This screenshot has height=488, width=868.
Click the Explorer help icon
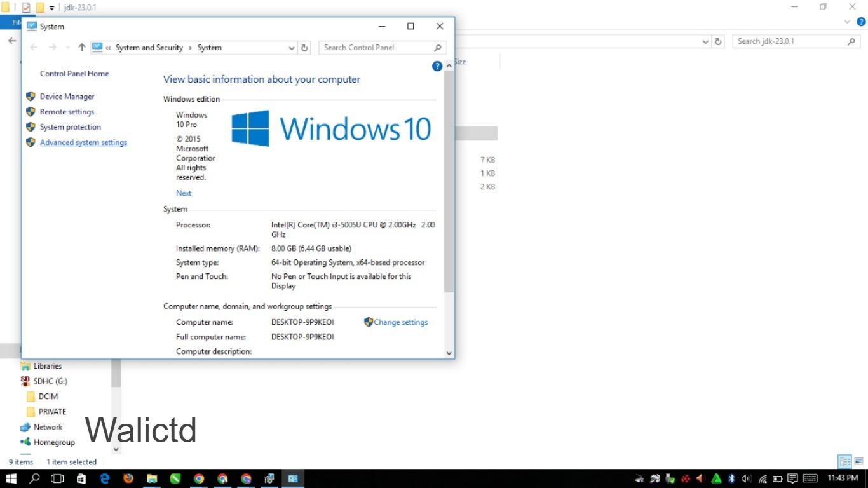coord(861,22)
